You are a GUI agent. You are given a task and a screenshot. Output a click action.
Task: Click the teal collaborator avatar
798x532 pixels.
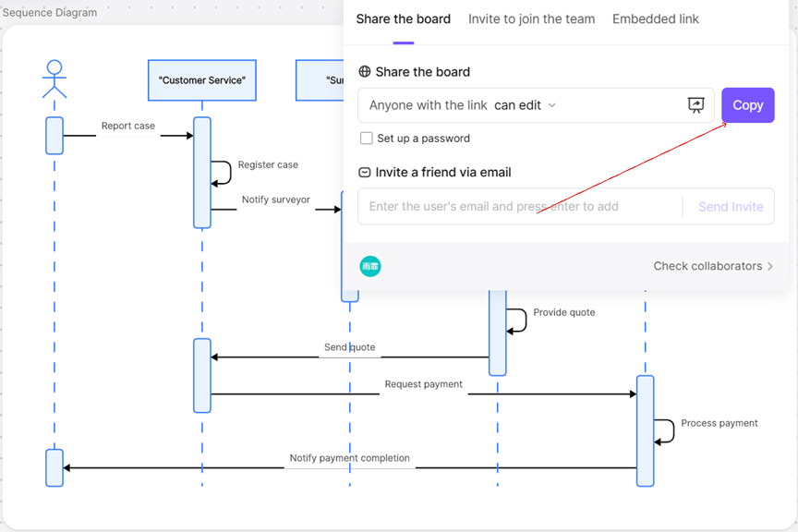point(370,266)
